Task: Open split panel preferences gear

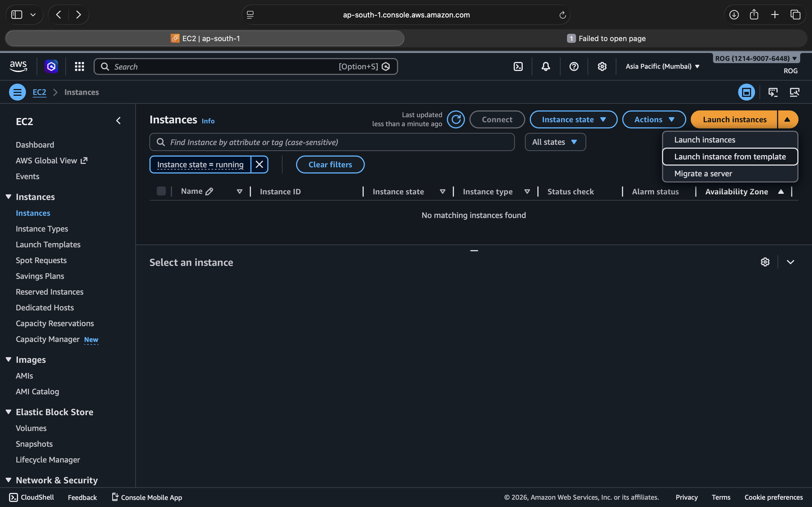Action: [765, 262]
